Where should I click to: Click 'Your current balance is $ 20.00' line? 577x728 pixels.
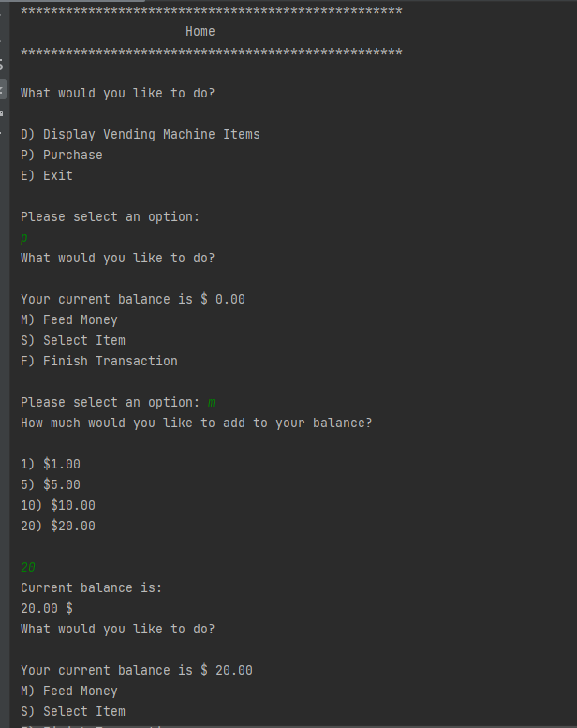coord(137,670)
